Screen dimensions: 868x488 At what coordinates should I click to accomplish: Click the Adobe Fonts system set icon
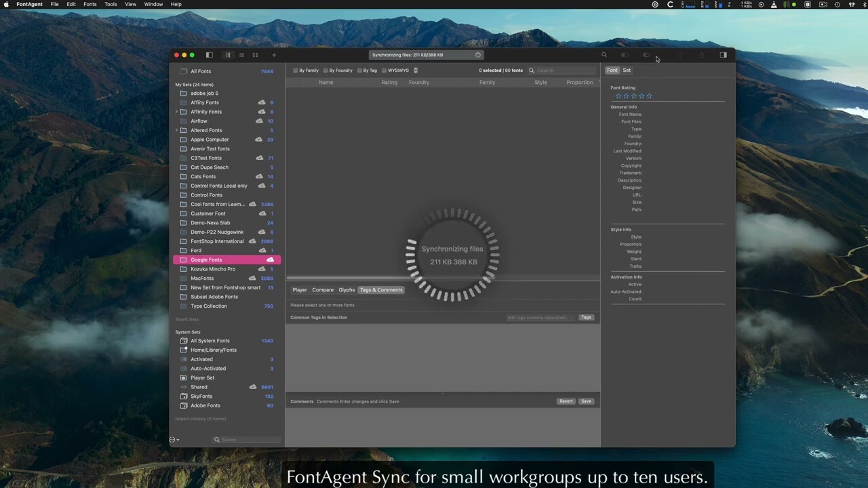coord(183,405)
